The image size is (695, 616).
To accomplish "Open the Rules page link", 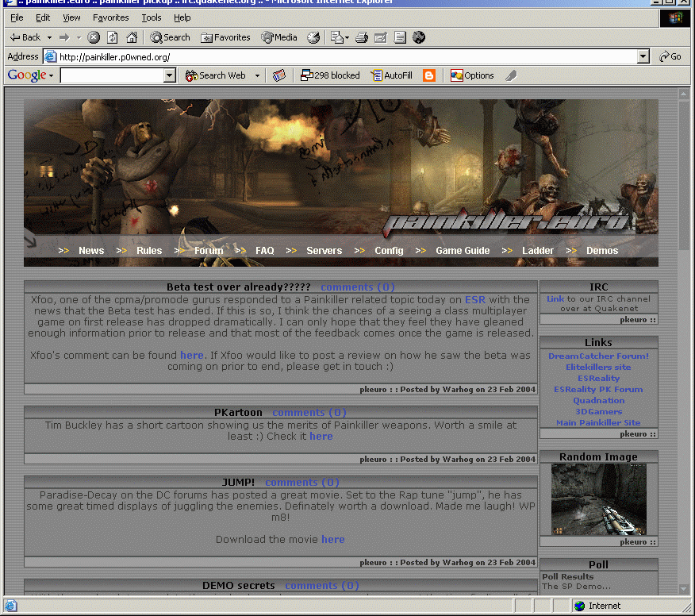I will coord(149,251).
